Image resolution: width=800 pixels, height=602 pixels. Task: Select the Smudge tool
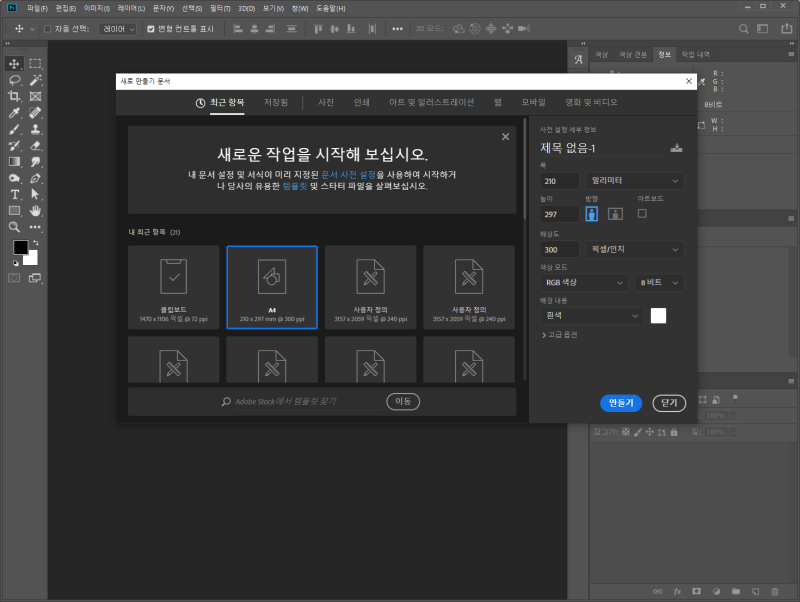click(x=35, y=162)
